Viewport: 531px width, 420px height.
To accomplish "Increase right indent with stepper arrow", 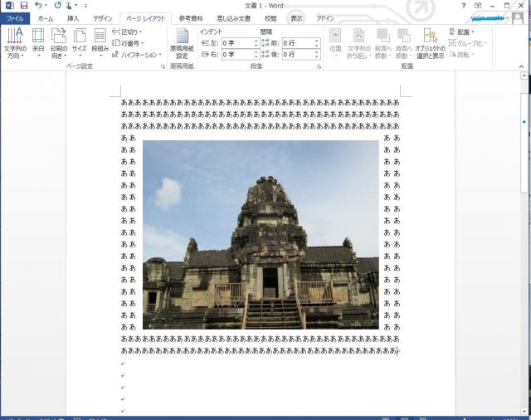I will (256, 51).
